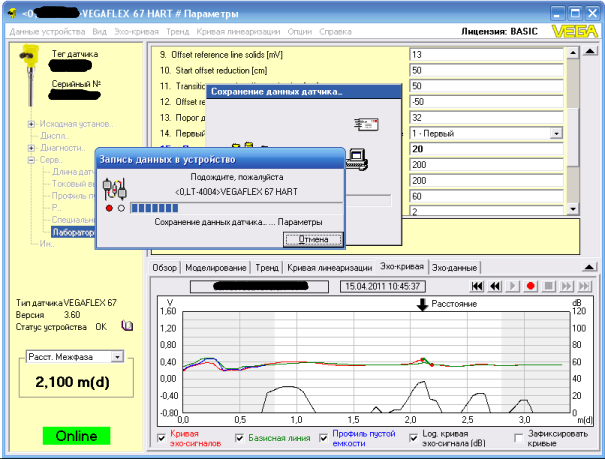605x459 pixels.
Task: Select Диспл.. tree item
Action: tap(54, 136)
